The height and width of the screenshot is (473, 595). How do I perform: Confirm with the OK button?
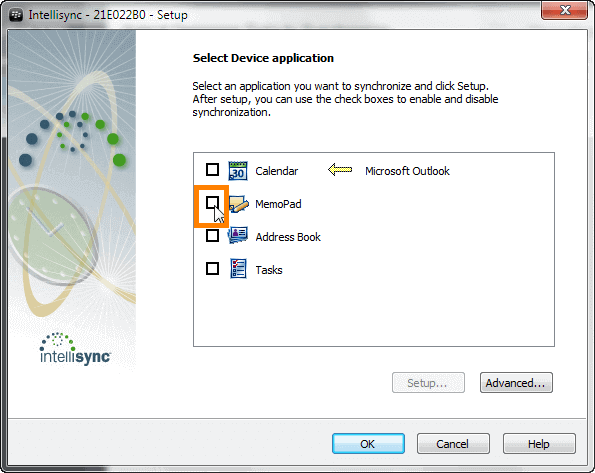click(368, 443)
